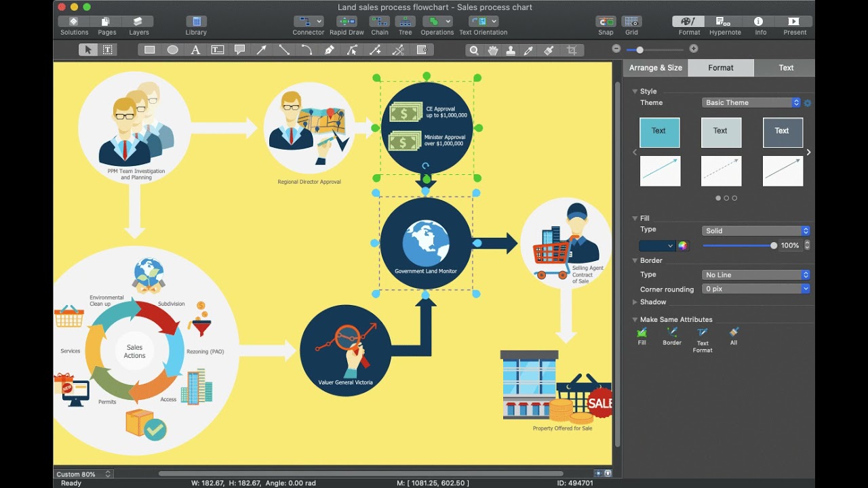Click Make Same Text Format button
The height and width of the screenshot is (488, 868).
(703, 340)
